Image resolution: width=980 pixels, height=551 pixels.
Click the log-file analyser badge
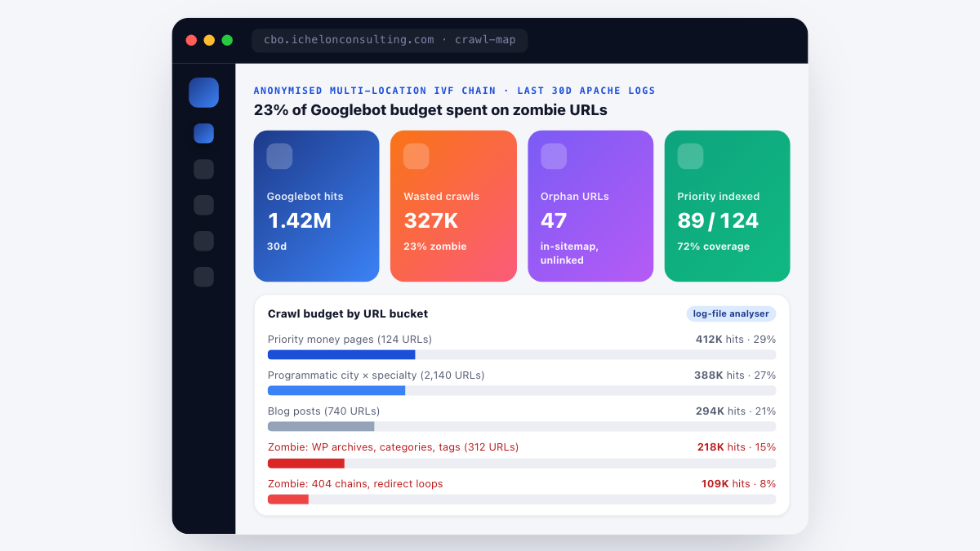tap(731, 313)
